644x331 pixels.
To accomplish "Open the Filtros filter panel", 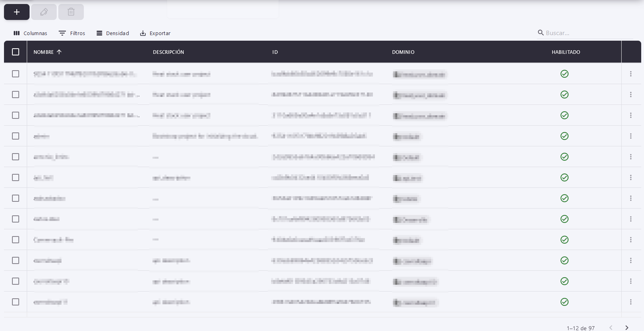I will 72,33.
